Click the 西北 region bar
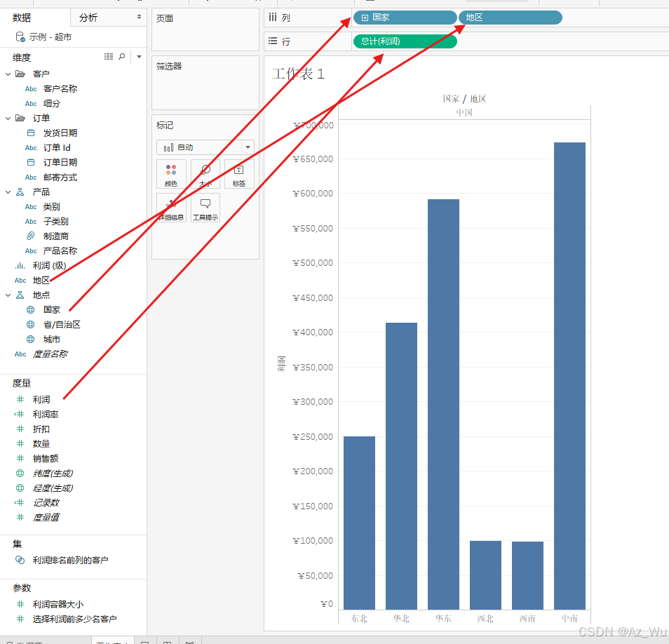The image size is (669, 644). 485,575
